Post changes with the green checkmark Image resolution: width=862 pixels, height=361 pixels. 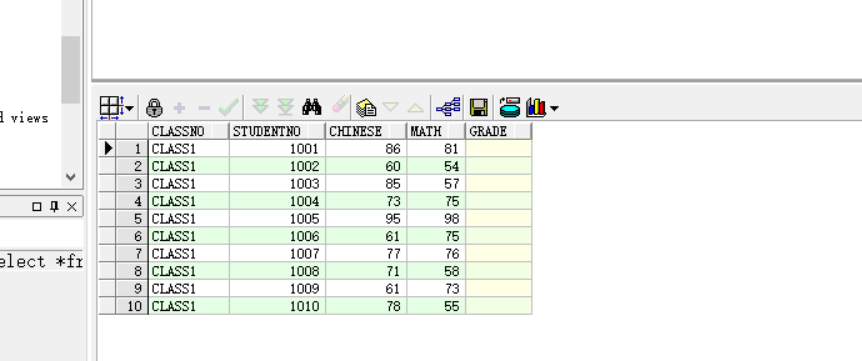[x=228, y=107]
